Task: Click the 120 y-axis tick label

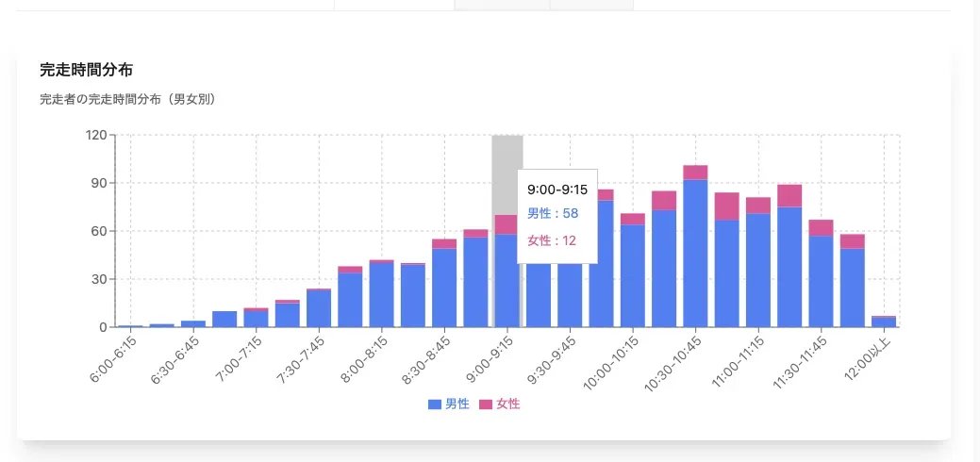Action: point(95,135)
